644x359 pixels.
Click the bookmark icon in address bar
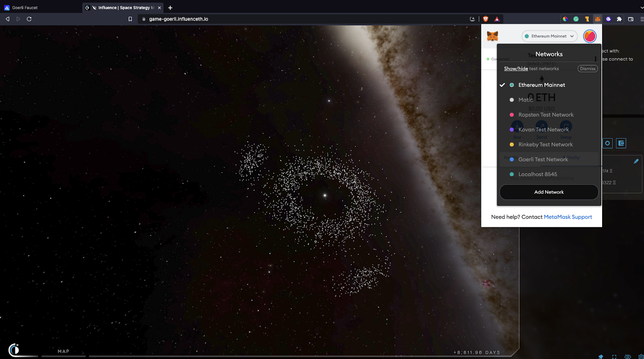point(130,19)
